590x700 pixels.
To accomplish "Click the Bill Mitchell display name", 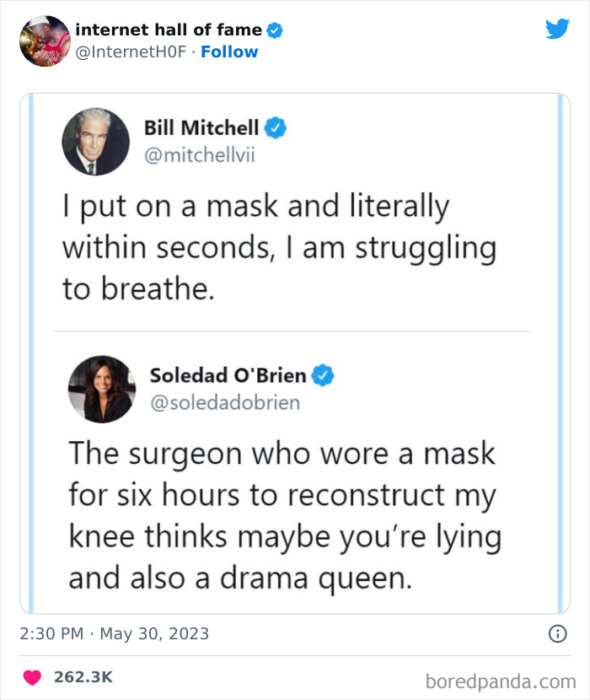I will click(201, 127).
